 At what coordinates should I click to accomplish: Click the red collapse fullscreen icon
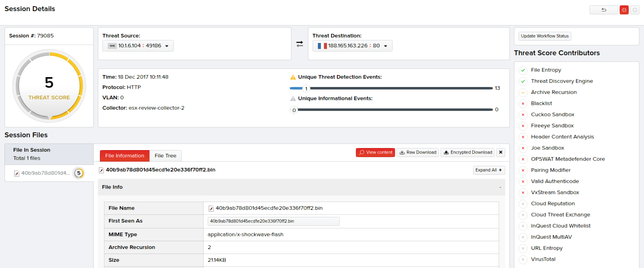pyautogui.click(x=624, y=10)
